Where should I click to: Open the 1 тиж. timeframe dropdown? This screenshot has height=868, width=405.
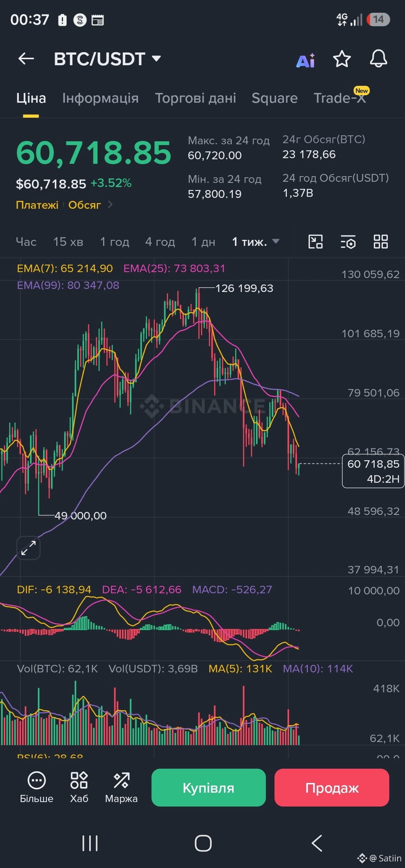(256, 242)
